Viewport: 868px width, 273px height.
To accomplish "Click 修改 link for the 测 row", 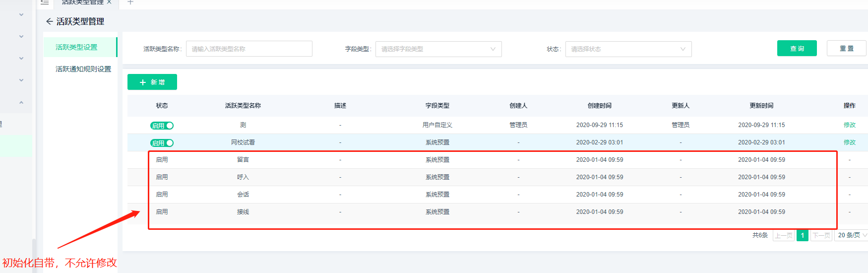I will pos(849,125).
